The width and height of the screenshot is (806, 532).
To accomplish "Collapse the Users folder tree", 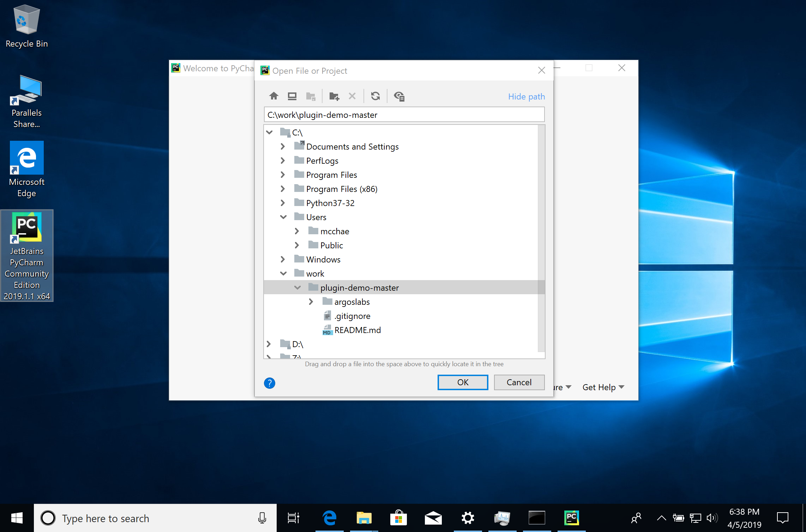I will tap(283, 217).
